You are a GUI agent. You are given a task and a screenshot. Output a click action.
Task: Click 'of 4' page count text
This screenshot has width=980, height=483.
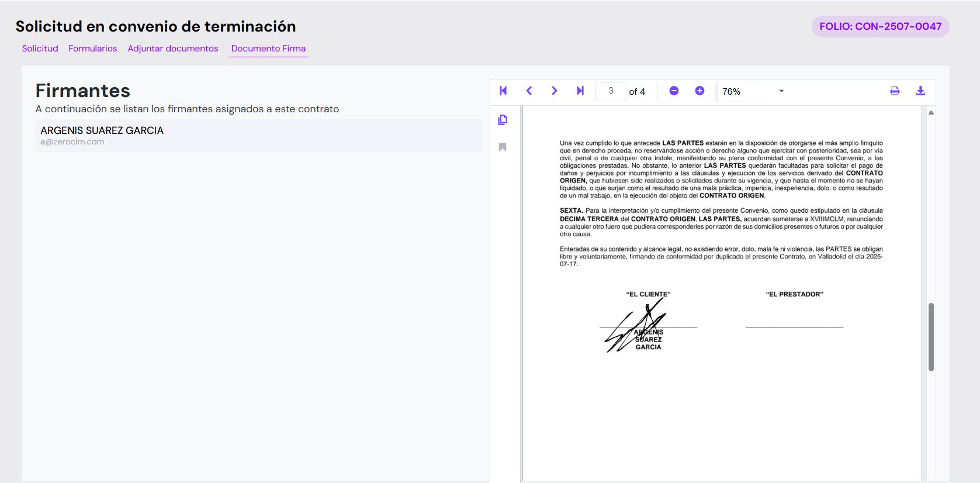click(637, 92)
